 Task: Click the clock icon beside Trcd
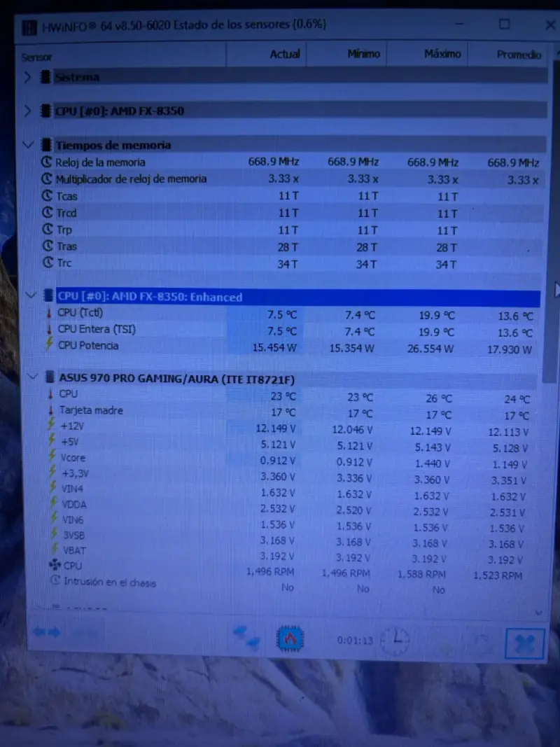[x=47, y=212]
